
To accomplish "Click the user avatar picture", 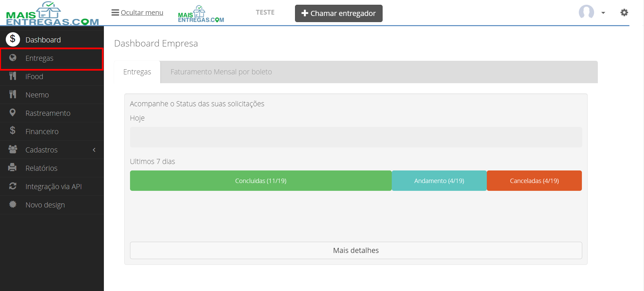I will click(586, 13).
